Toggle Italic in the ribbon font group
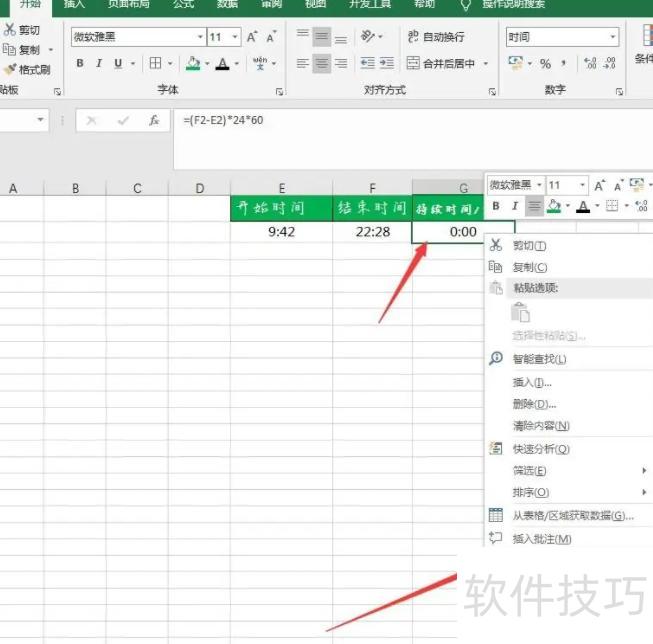Image resolution: width=653 pixels, height=644 pixels. pyautogui.click(x=99, y=63)
